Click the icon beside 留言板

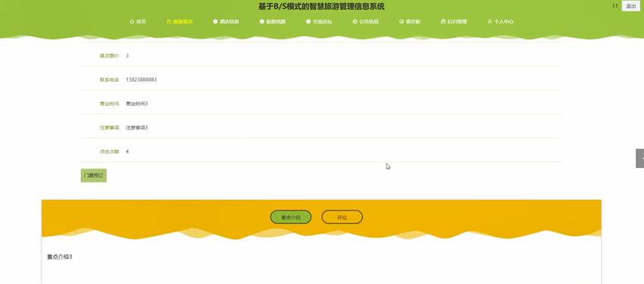click(x=402, y=22)
